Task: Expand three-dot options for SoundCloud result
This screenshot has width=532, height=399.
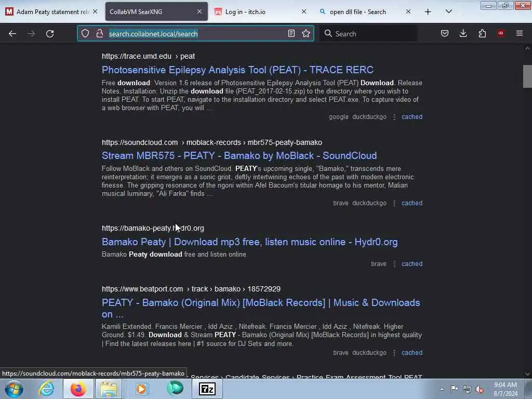Action: [394, 203]
